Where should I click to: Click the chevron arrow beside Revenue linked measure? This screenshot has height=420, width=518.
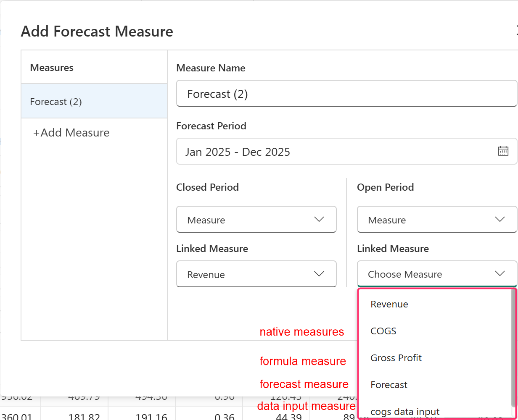click(x=319, y=274)
